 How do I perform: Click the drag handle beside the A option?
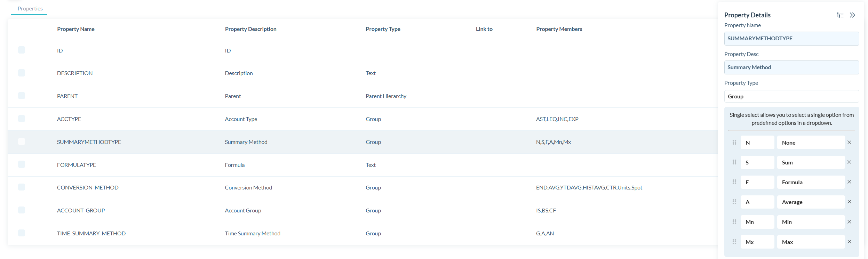tap(734, 202)
